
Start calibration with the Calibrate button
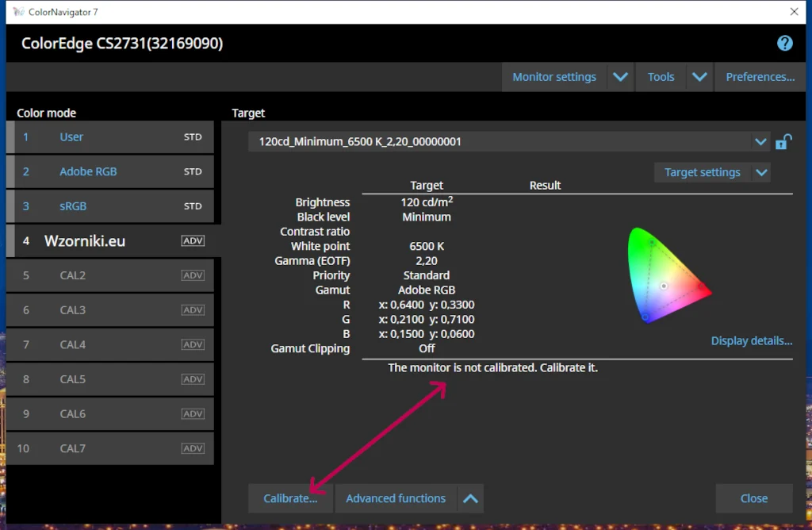(x=290, y=498)
